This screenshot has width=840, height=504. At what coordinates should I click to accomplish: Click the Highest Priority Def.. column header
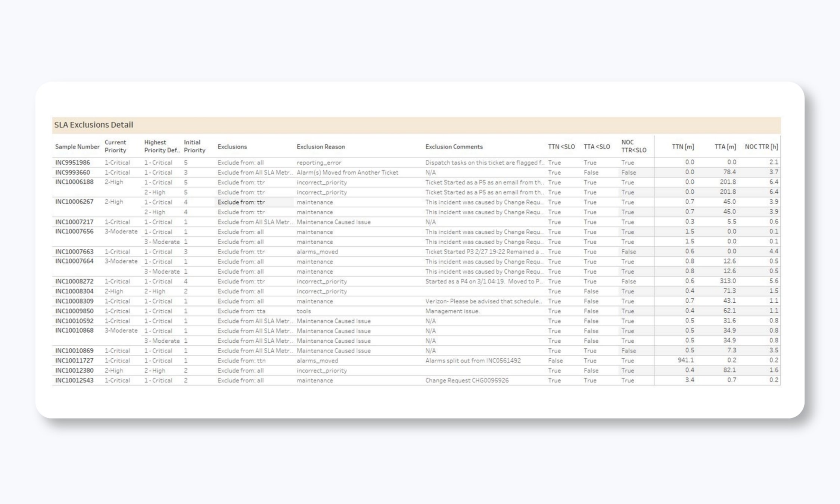click(x=162, y=146)
